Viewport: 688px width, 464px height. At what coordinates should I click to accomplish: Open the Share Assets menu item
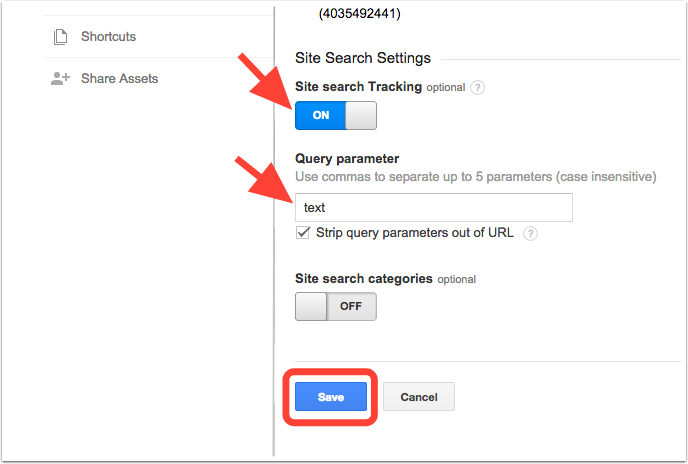(x=119, y=79)
